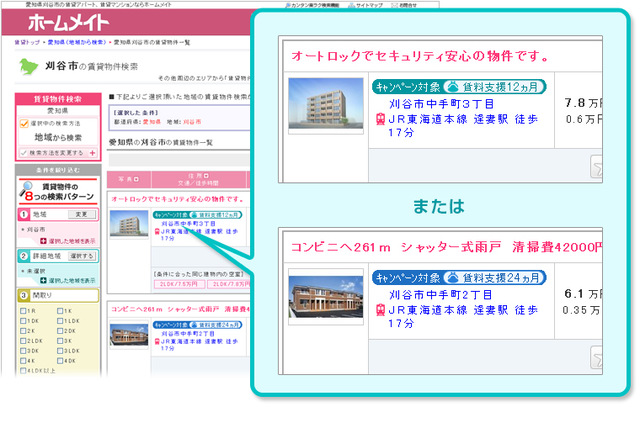Check the 1K floor plan checkbox
This screenshot has height=428, width=640.
pyautogui.click(x=60, y=311)
